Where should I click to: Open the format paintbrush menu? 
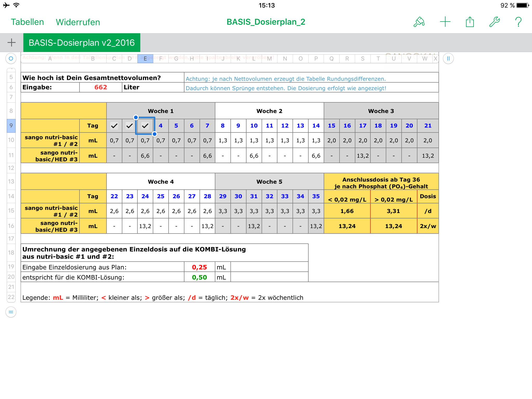(419, 22)
